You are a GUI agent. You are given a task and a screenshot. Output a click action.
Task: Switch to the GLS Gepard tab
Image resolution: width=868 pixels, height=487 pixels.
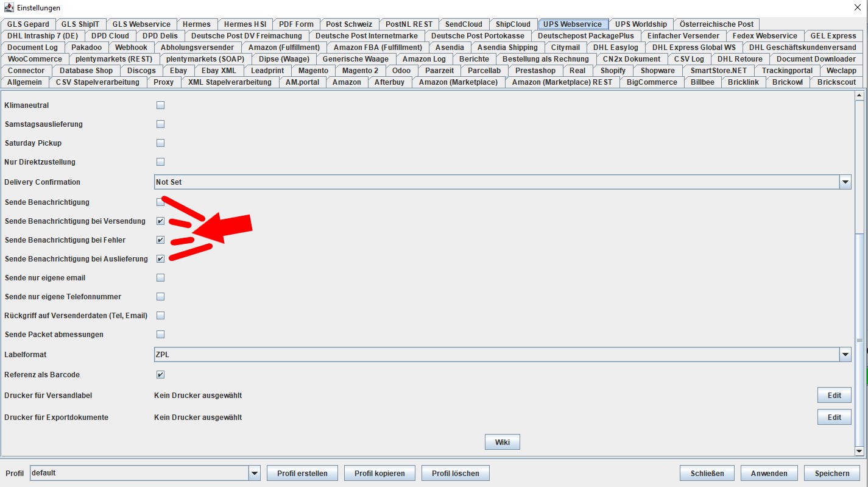(x=28, y=24)
